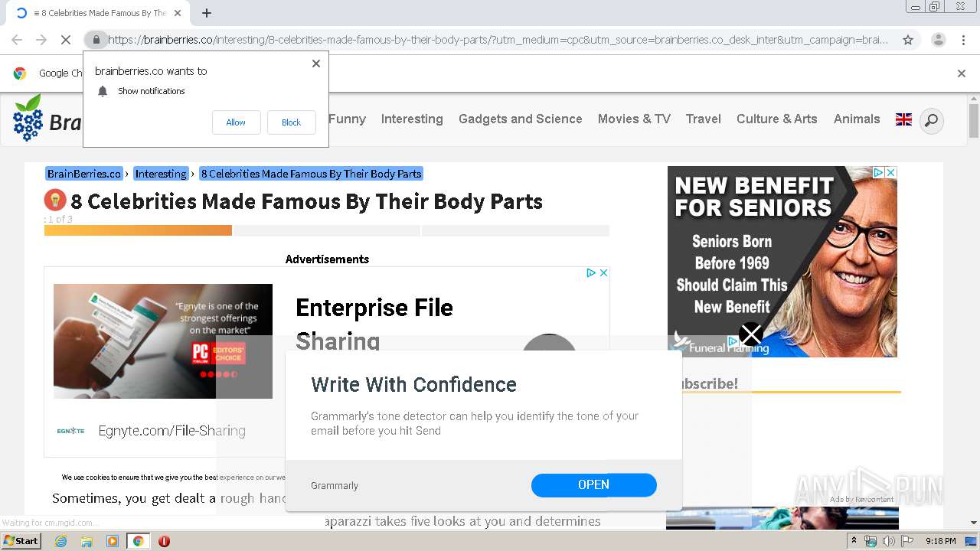Go to BrainBerries.co breadcrumb
The height and width of the screenshot is (551, 980).
tap(84, 174)
